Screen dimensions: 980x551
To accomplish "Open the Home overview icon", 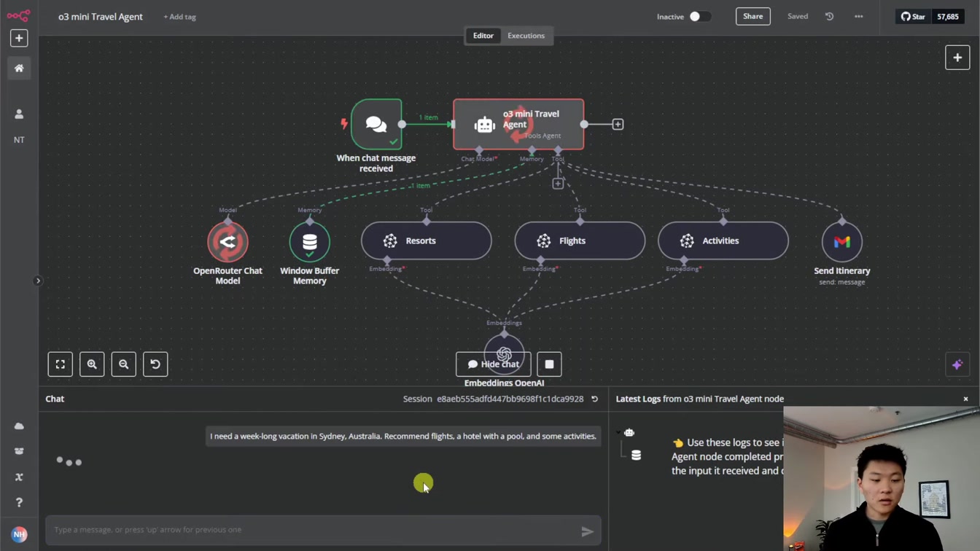I will [x=19, y=68].
